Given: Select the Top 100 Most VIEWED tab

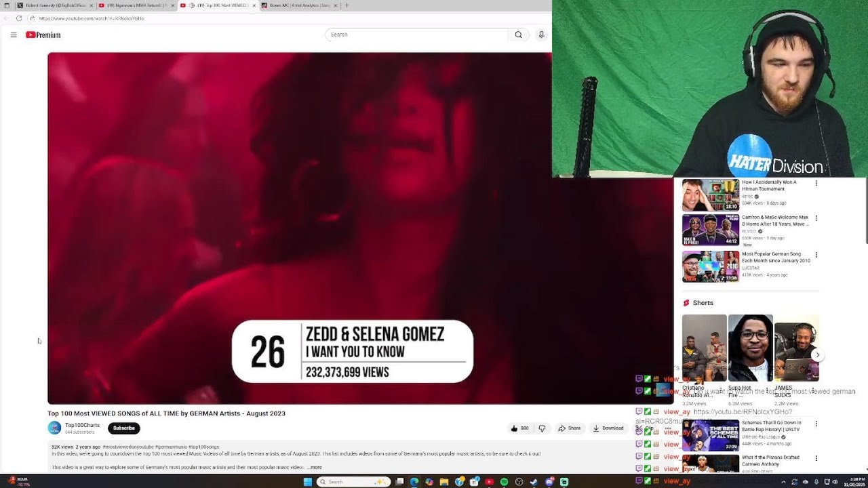Looking at the screenshot, I should [218, 5].
